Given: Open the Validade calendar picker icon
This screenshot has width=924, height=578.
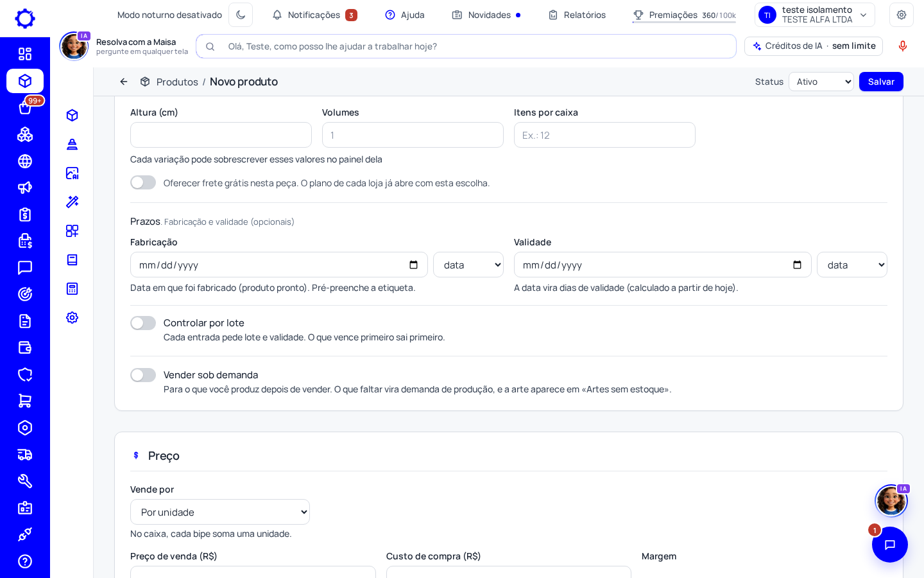Looking at the screenshot, I should 798,265.
